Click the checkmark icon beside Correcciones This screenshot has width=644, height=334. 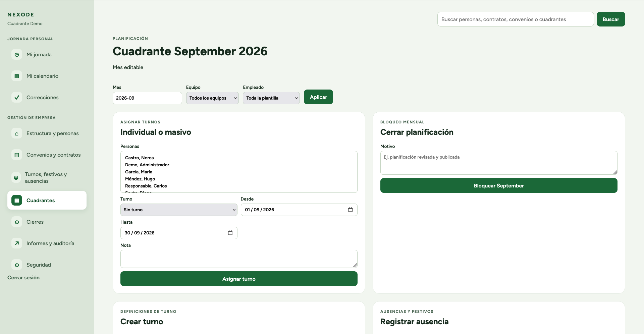pos(17,98)
